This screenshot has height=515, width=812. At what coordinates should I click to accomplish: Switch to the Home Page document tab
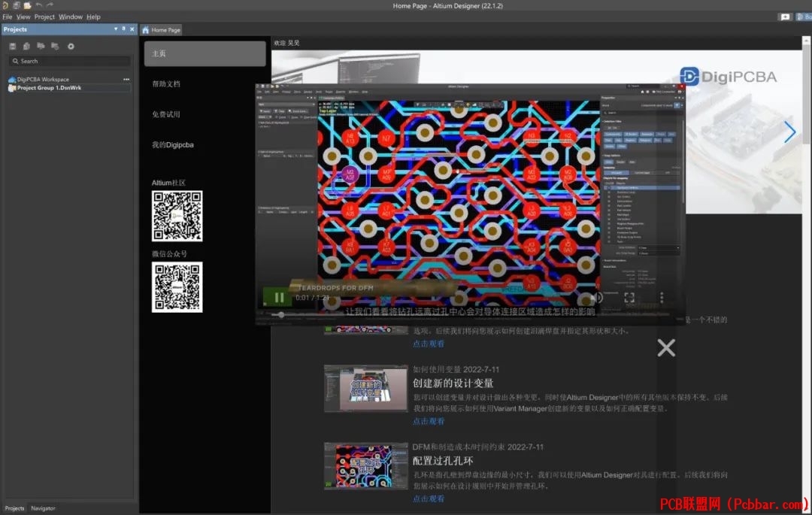point(162,30)
